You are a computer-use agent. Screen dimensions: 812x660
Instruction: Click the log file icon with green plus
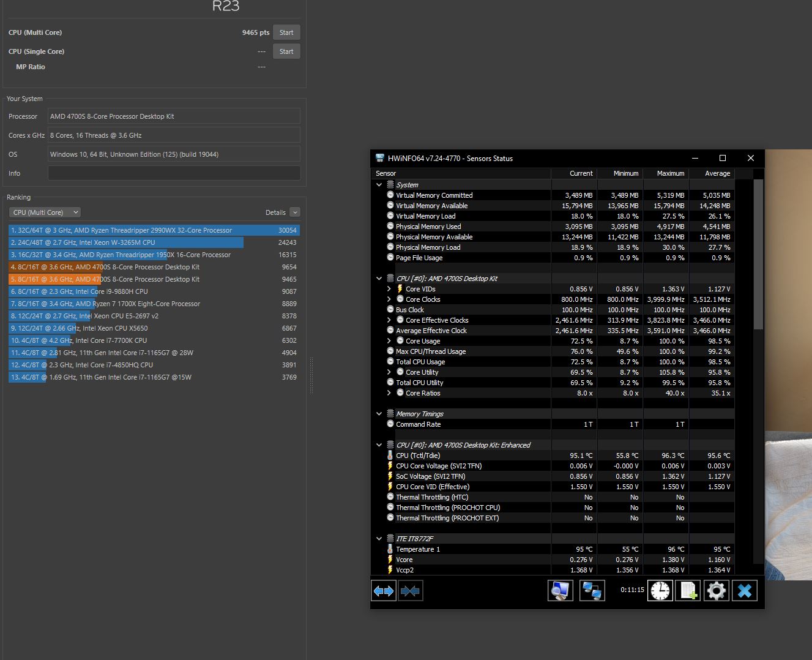click(688, 591)
